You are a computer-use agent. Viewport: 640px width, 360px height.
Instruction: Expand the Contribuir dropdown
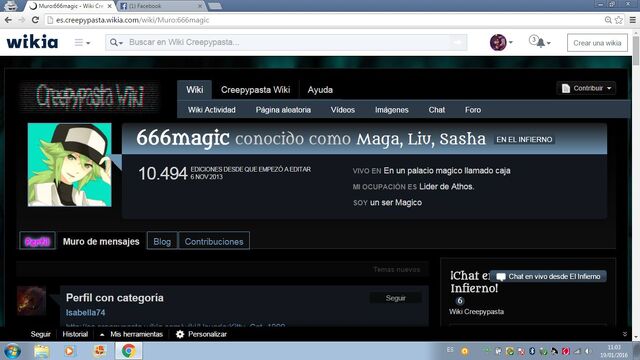[x=586, y=88]
